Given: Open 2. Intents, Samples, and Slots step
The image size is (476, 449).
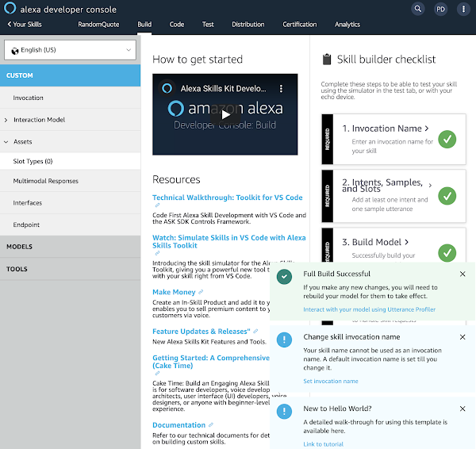Looking at the screenshot, I should pos(387,185).
